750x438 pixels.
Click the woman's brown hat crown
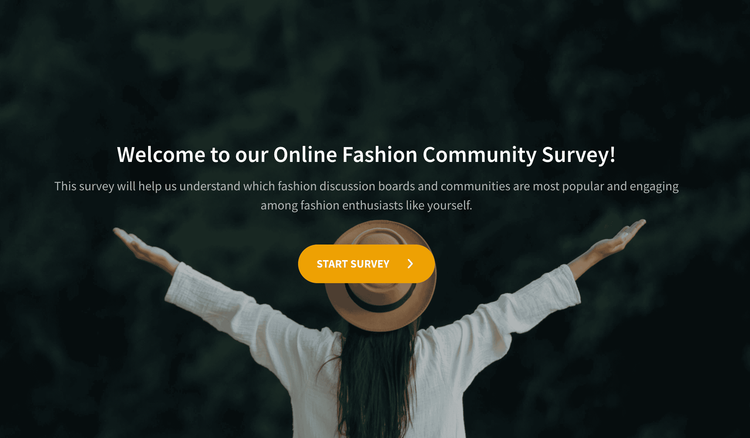[x=380, y=238]
